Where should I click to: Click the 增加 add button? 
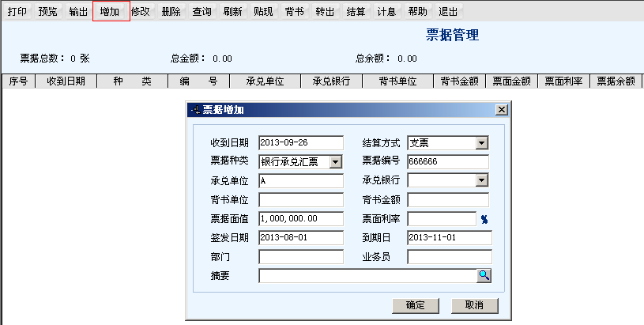[110, 12]
